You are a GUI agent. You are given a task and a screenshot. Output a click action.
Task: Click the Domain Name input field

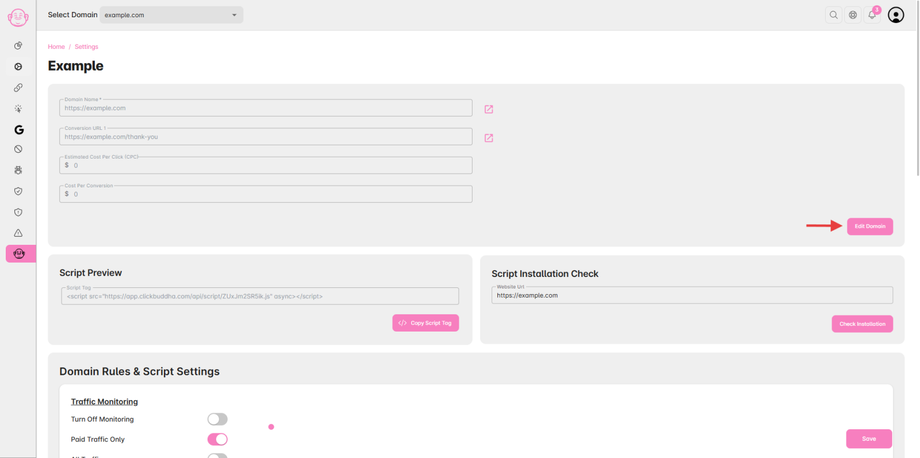pos(266,108)
